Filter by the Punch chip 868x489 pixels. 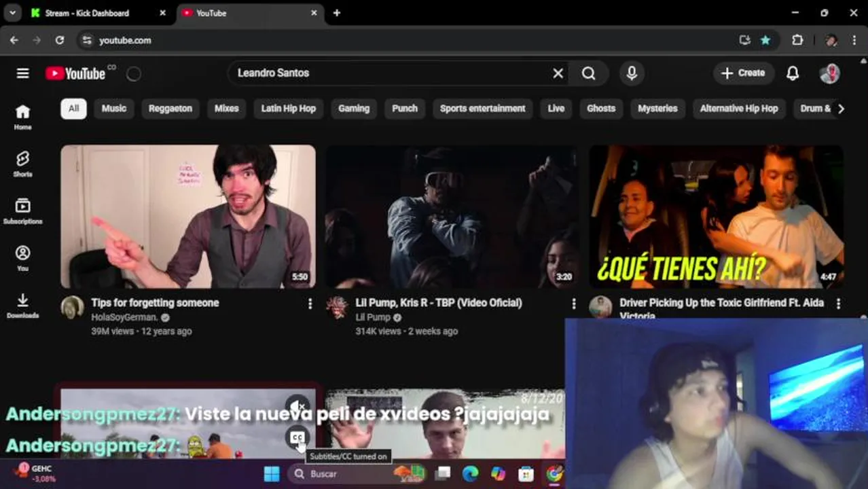click(405, 109)
